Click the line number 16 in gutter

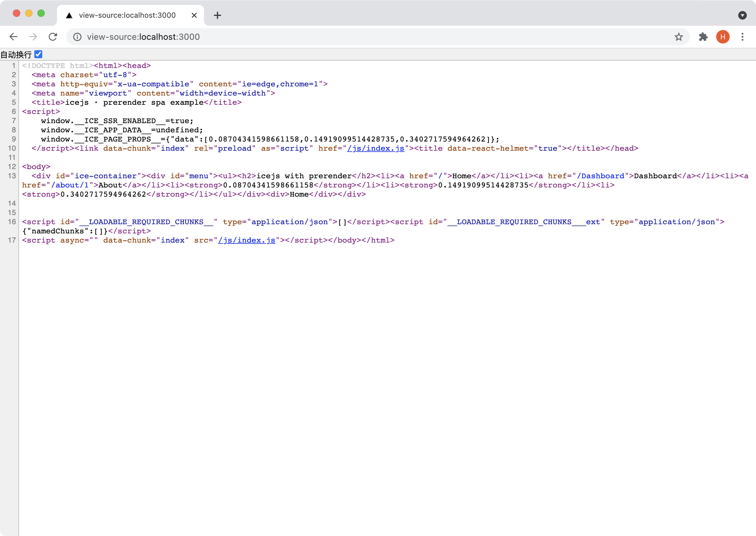click(x=12, y=222)
